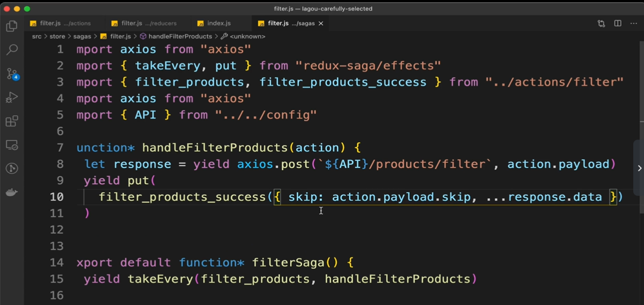This screenshot has height=305, width=644.
Task: Click line number 14 in the gutter
Action: [57, 262]
